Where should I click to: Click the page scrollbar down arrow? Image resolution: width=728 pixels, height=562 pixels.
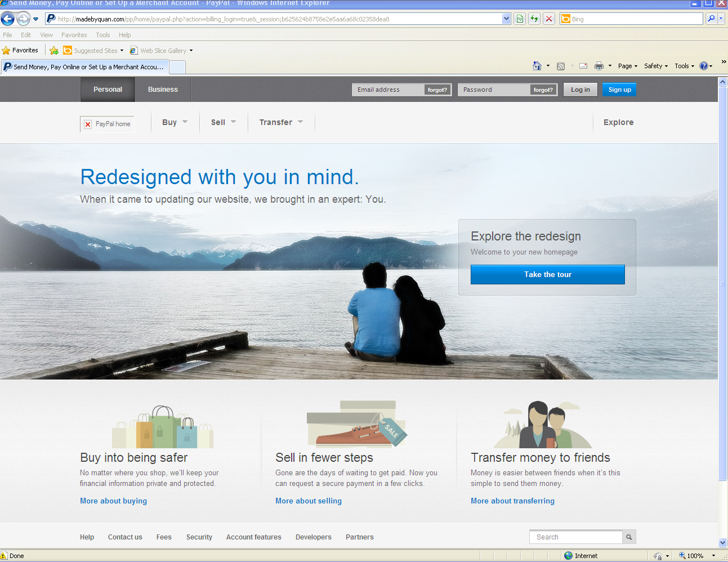point(723,543)
